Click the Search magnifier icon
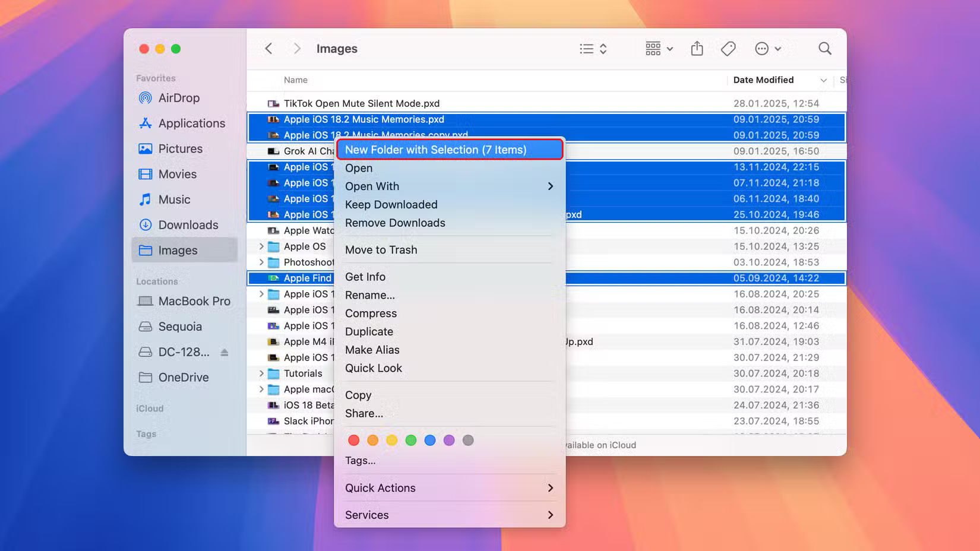980x551 pixels. [825, 48]
